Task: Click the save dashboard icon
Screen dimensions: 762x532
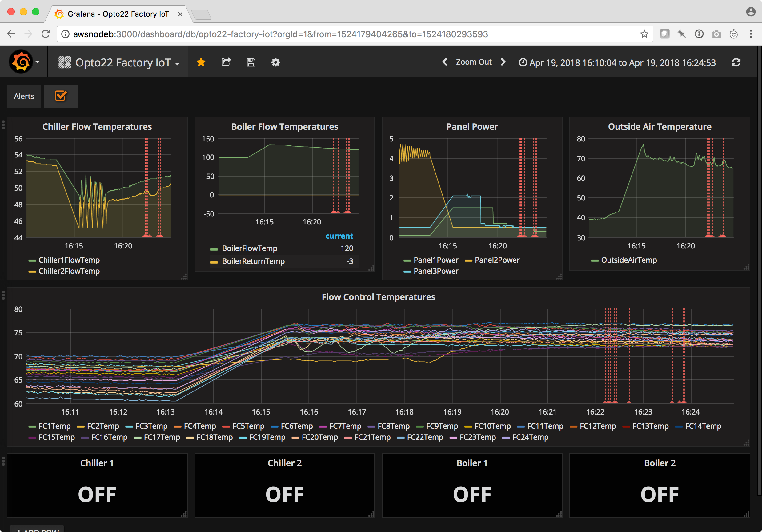Action: coord(251,62)
